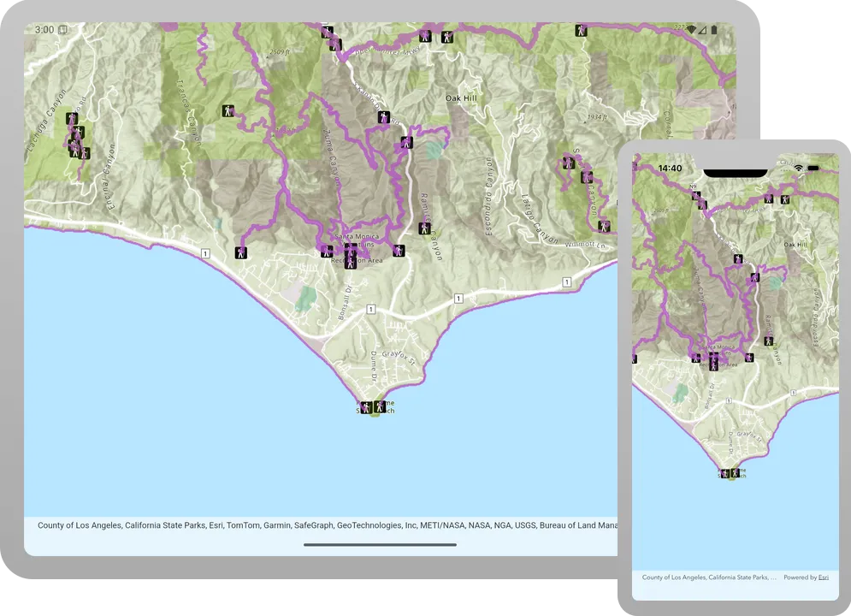Tap the tablet attribution text starting County of Los Angeles

(x=328, y=525)
